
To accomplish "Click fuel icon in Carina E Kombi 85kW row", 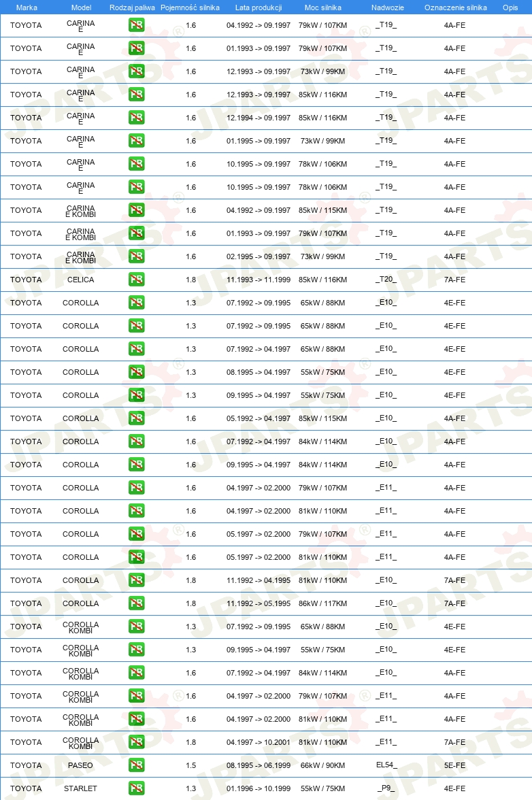I will point(136,210).
